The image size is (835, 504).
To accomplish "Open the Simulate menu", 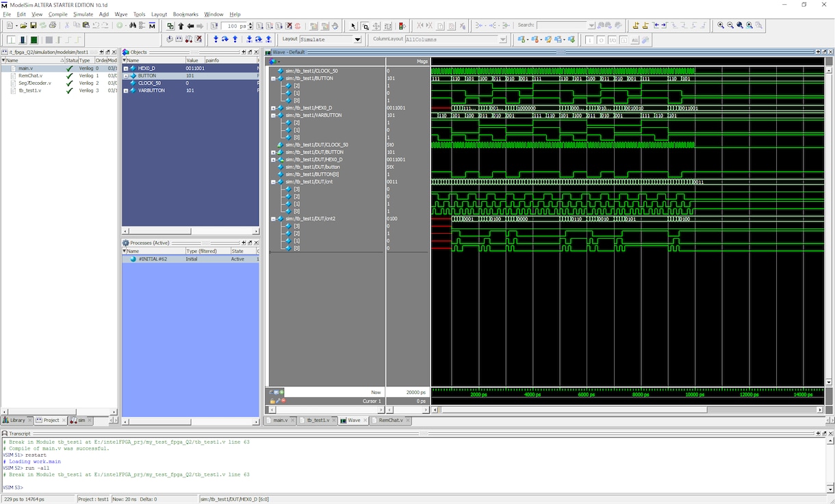I will click(83, 14).
